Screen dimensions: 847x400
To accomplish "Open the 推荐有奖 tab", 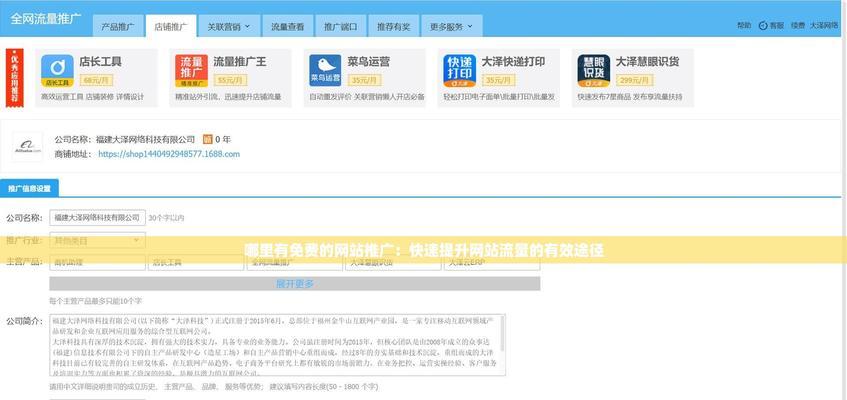I will pyautogui.click(x=393, y=26).
